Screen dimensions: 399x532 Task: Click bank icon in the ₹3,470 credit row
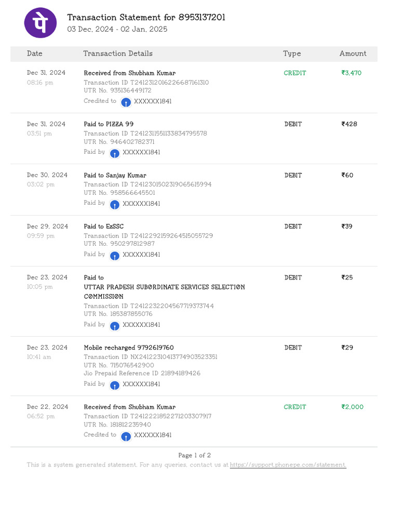126,102
